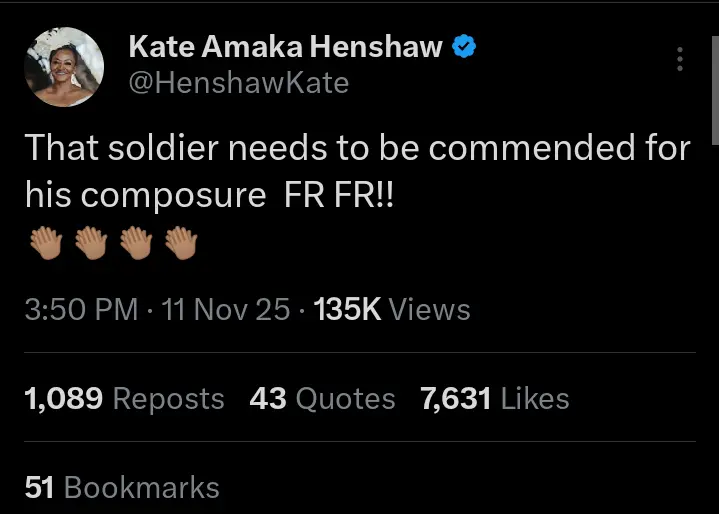Open the 51 Bookmarks count
This screenshot has height=514, width=719.
122,487
